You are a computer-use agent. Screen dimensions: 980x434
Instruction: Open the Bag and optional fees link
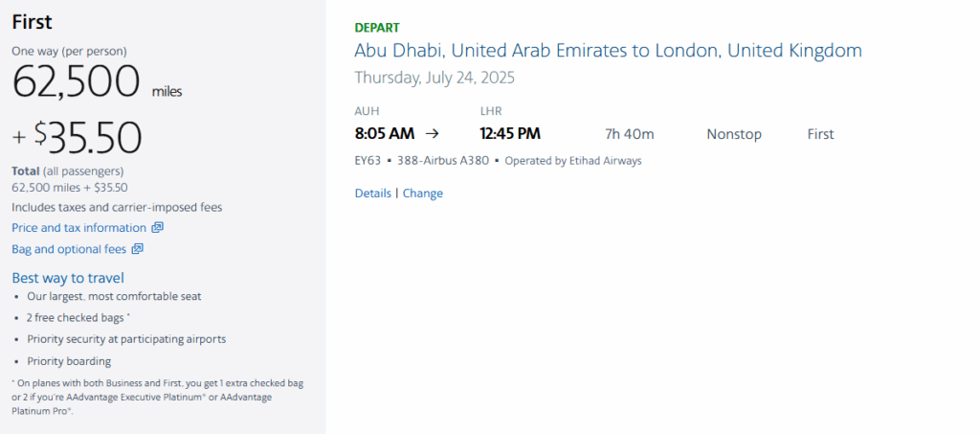tap(68, 249)
